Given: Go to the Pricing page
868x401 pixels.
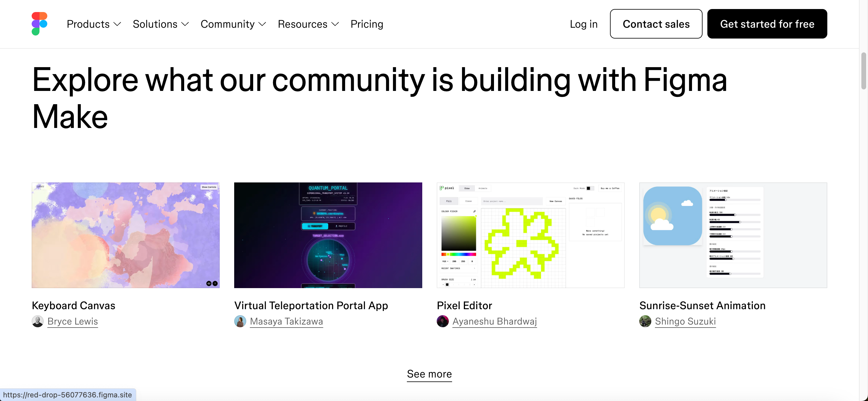Looking at the screenshot, I should pyautogui.click(x=366, y=24).
